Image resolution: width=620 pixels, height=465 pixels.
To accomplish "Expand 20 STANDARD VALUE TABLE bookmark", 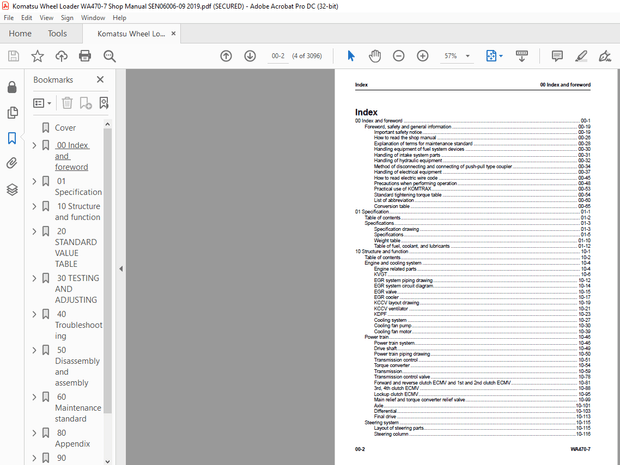I will coord(34,231).
